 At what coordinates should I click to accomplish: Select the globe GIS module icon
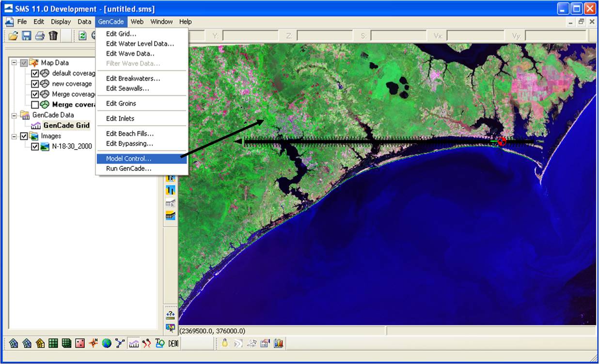coord(107,343)
